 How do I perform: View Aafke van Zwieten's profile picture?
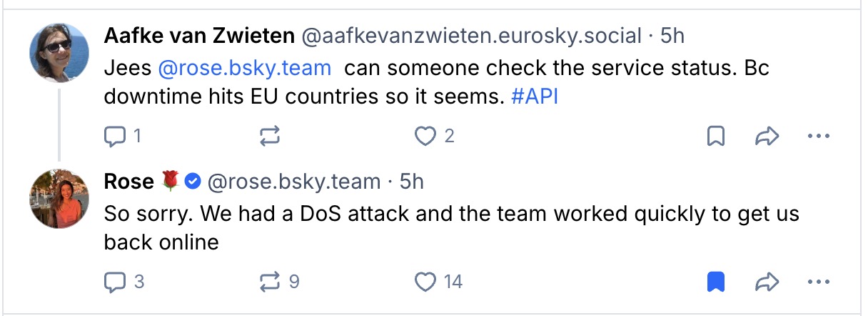pyautogui.click(x=59, y=53)
